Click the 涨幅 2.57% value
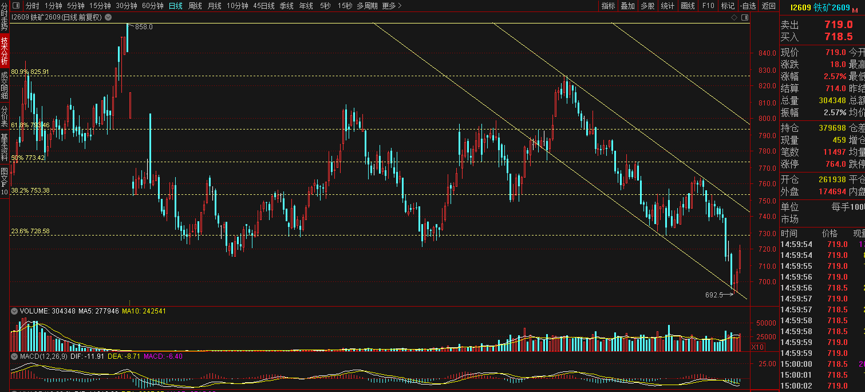The width and height of the screenshot is (865, 392). point(834,76)
